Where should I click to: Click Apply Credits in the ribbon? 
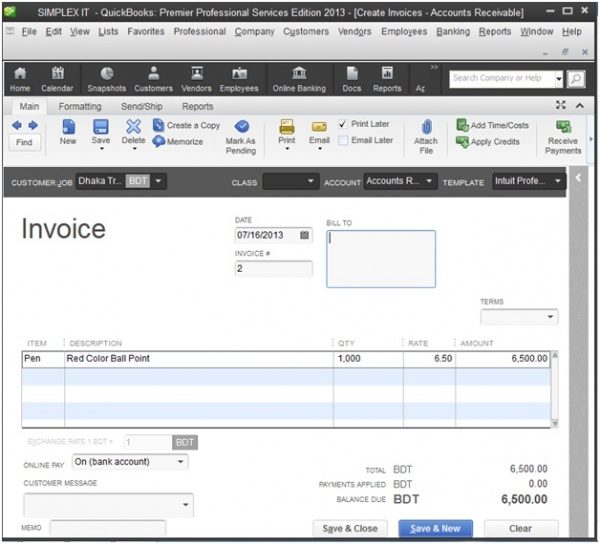(x=488, y=142)
